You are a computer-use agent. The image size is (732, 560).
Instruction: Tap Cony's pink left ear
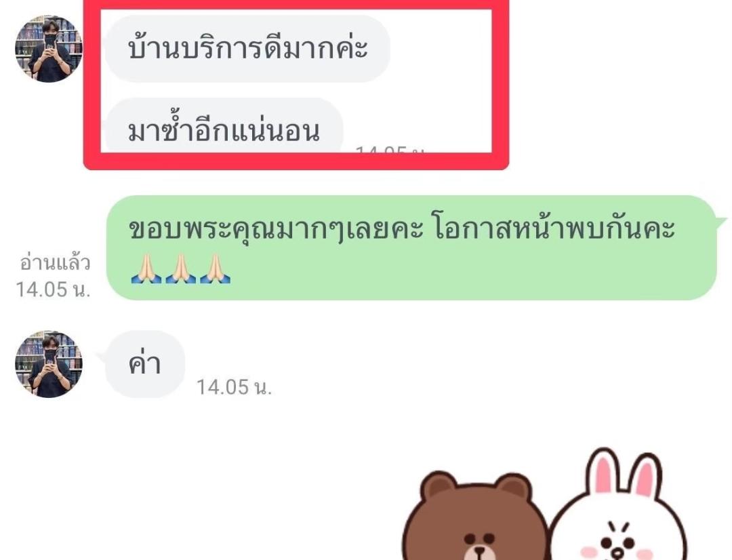tap(603, 473)
